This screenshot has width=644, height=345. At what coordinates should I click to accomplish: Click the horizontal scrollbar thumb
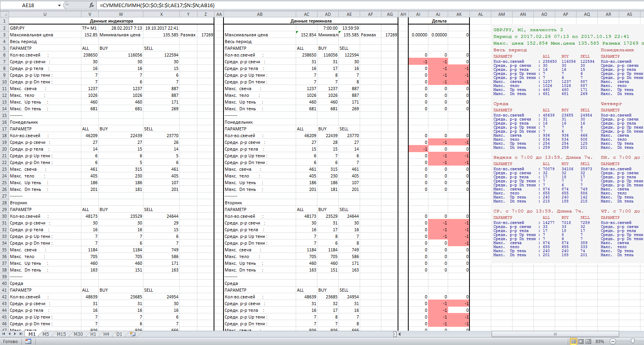[x=555, y=334]
